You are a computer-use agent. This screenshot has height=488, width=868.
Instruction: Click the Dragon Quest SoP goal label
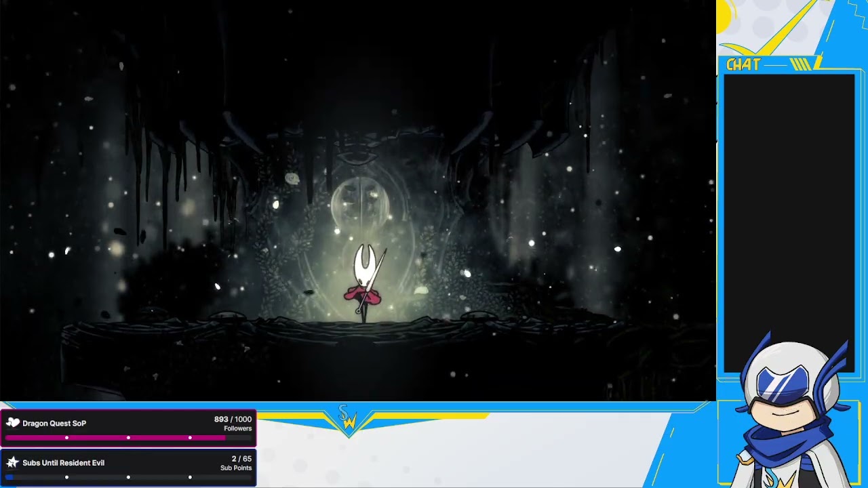click(x=54, y=424)
